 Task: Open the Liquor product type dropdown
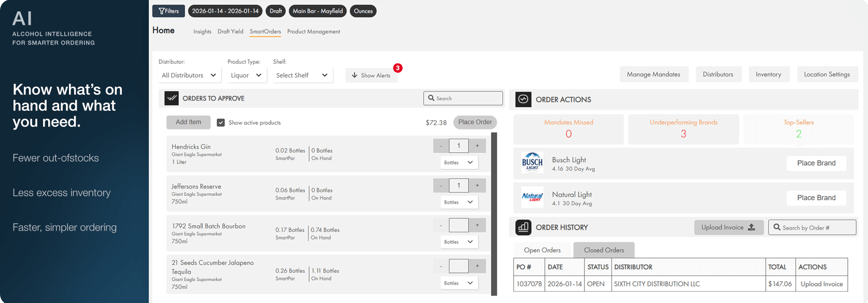coord(247,75)
